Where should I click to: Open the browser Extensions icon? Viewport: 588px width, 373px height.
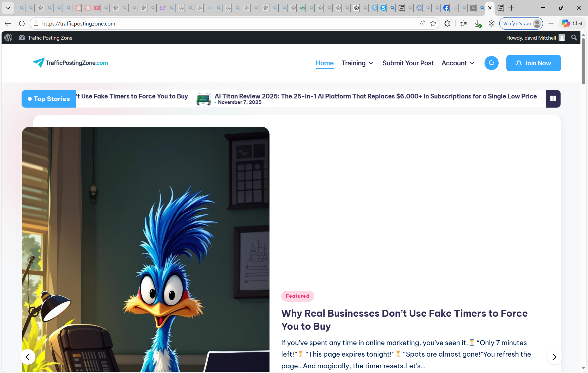pyautogui.click(x=447, y=23)
